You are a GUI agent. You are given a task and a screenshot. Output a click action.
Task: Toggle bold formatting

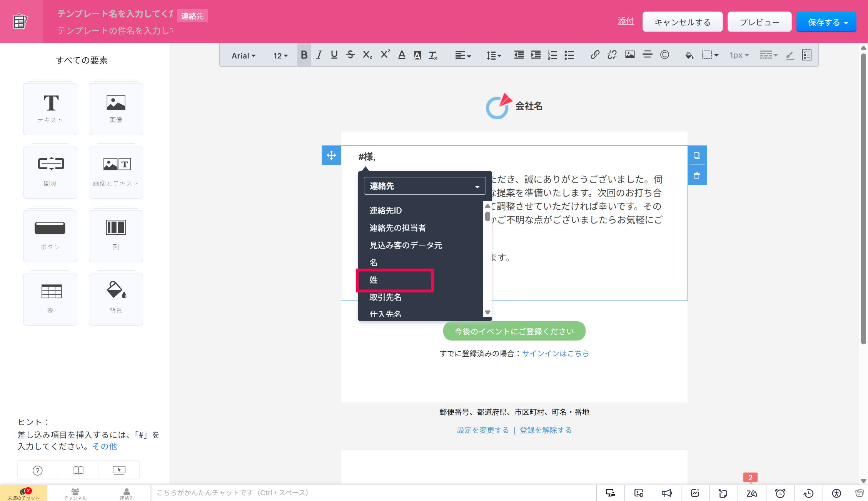click(x=304, y=55)
